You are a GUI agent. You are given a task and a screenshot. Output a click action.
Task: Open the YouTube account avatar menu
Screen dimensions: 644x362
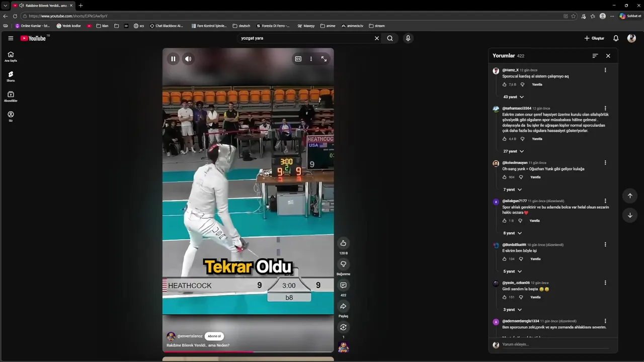631,38
